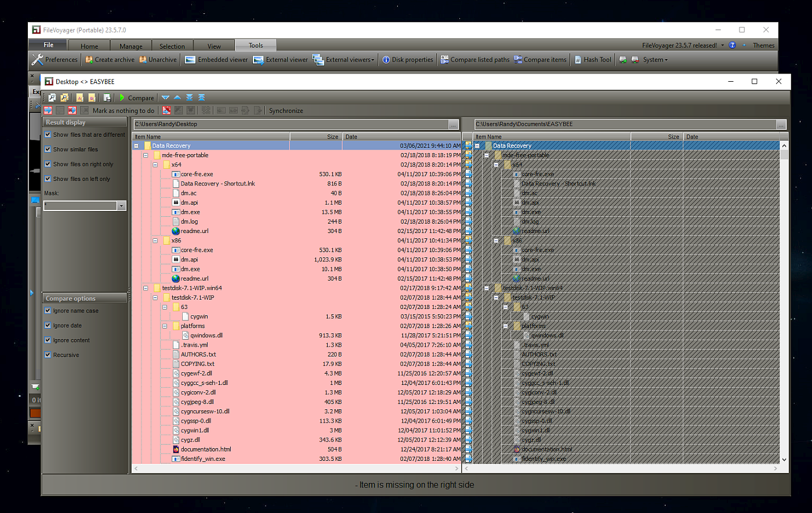Click the page-with-magnifier icon in compare toolbar
Viewport: 812px width, 513px height.
click(x=52, y=97)
